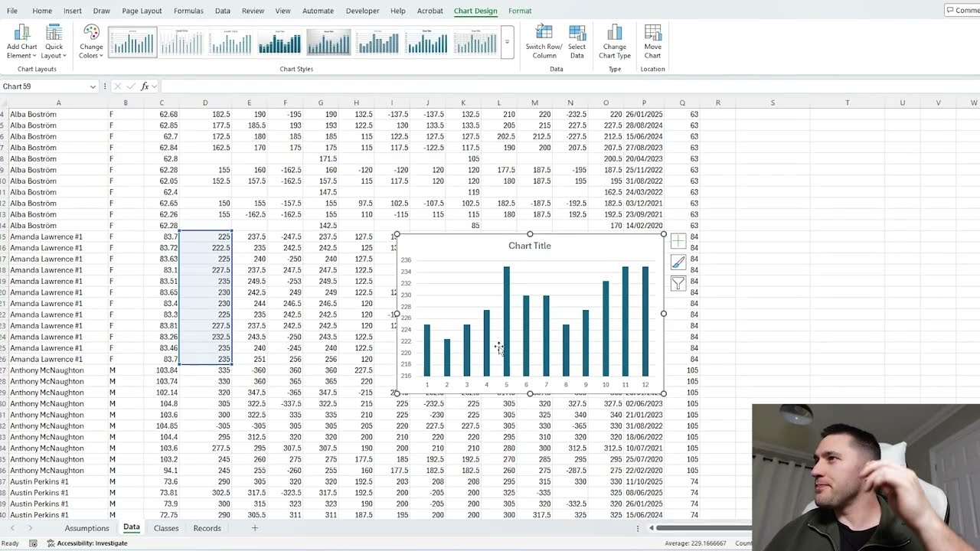
Task: Select column A header
Action: point(58,103)
